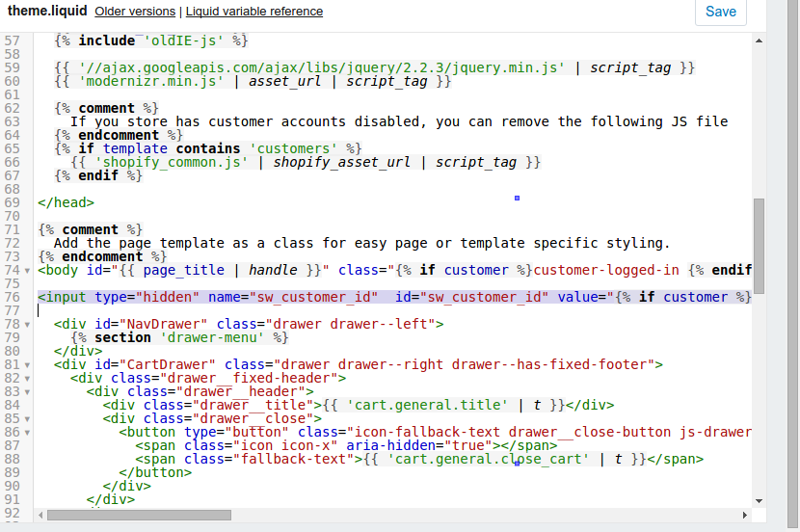Click the comment text on line 72
800x532 pixels.
pyautogui.click(x=361, y=243)
